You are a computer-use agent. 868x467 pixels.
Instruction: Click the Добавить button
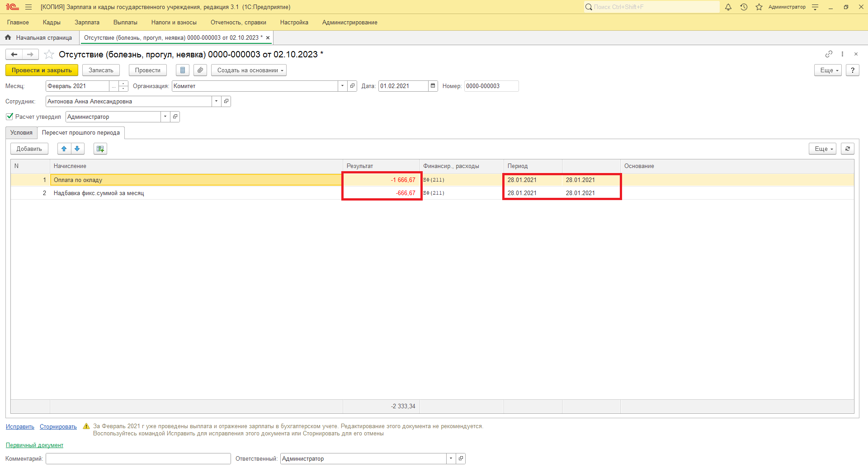(29, 149)
